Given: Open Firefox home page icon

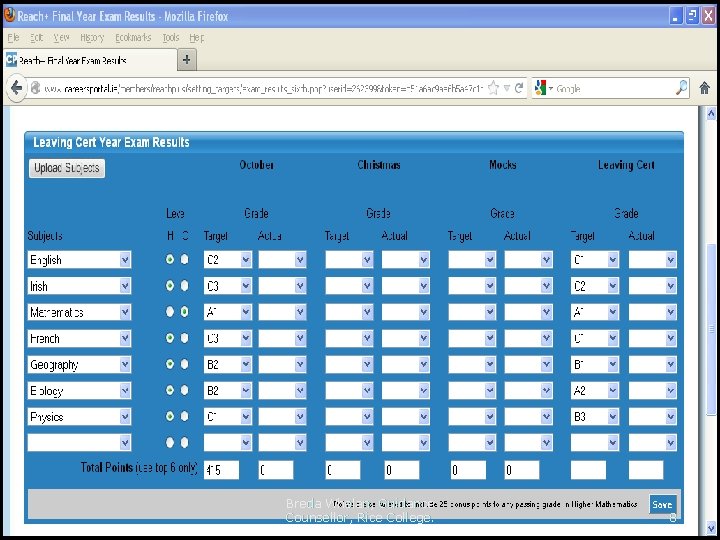Looking at the screenshot, I should click(x=704, y=88).
